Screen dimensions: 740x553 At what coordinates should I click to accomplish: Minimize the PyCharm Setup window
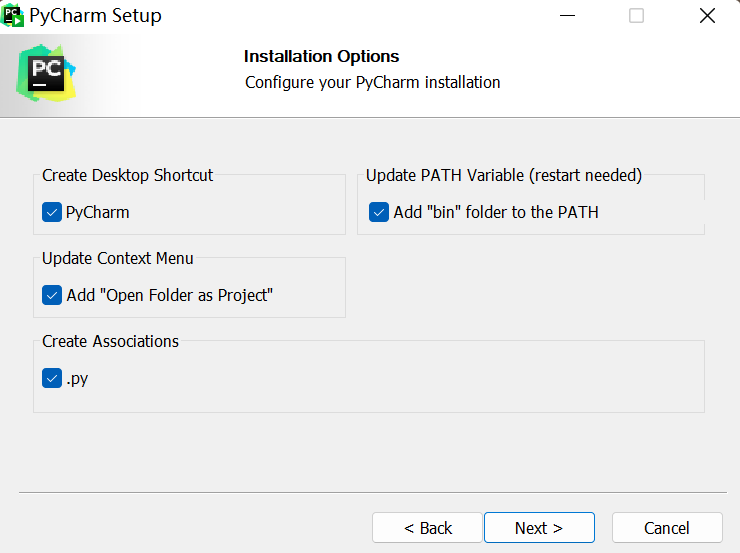567,16
